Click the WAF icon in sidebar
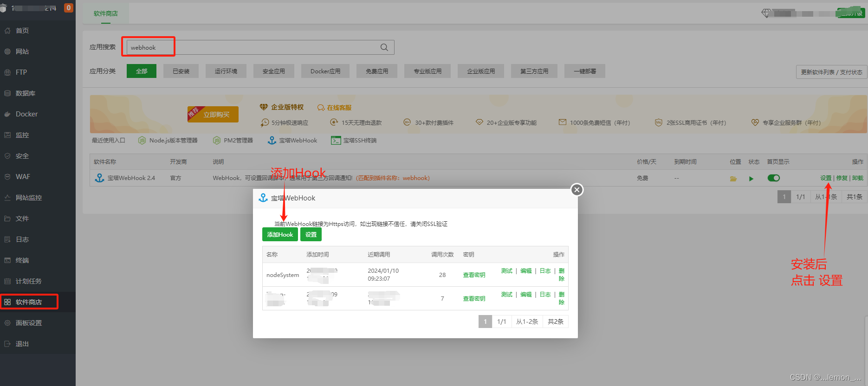 pyautogui.click(x=7, y=177)
